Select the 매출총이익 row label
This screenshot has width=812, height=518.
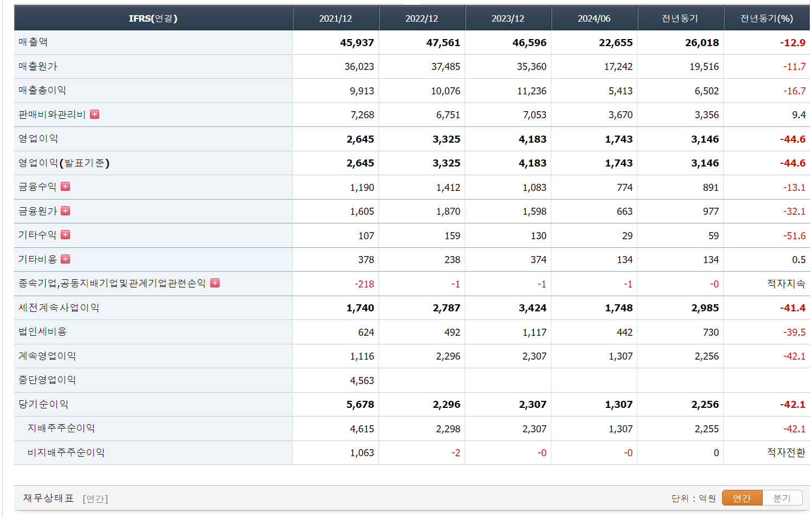point(42,91)
